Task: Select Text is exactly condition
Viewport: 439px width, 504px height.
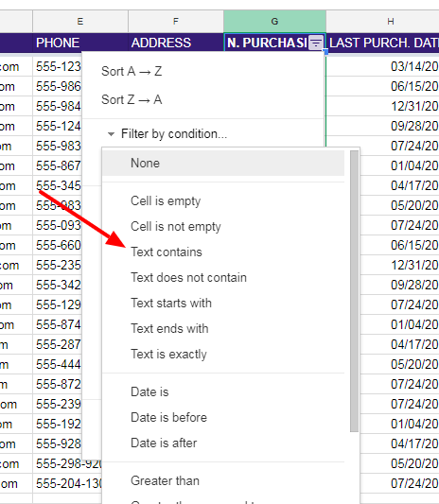Action: (223, 354)
